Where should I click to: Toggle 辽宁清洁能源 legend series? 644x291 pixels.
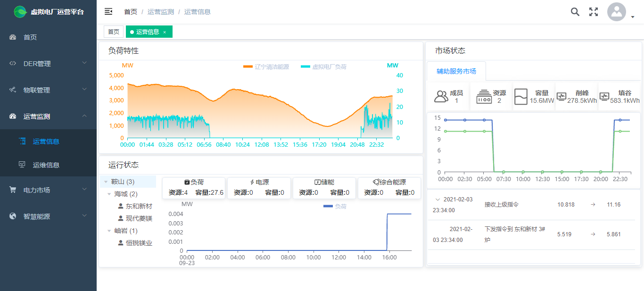pyautogui.click(x=266, y=67)
